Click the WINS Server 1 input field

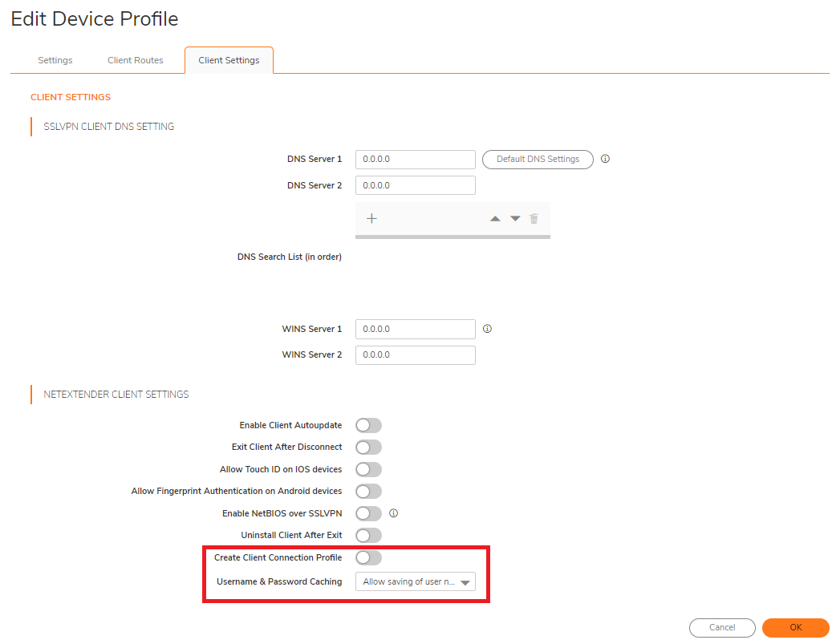click(x=416, y=329)
